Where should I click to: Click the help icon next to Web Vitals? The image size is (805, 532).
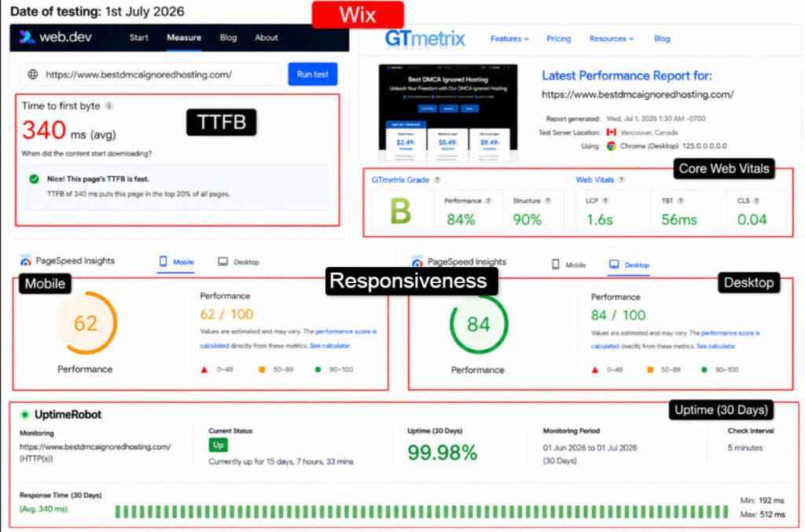click(x=621, y=180)
